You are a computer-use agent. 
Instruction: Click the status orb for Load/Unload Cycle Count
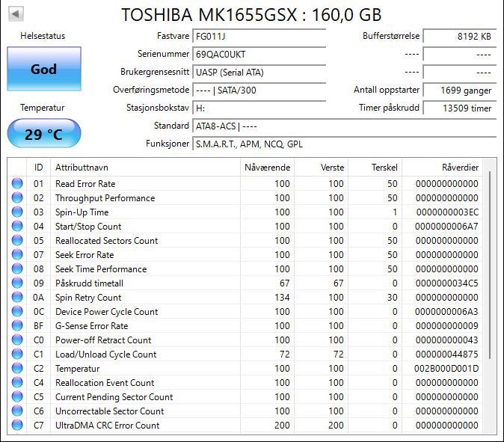(x=17, y=354)
